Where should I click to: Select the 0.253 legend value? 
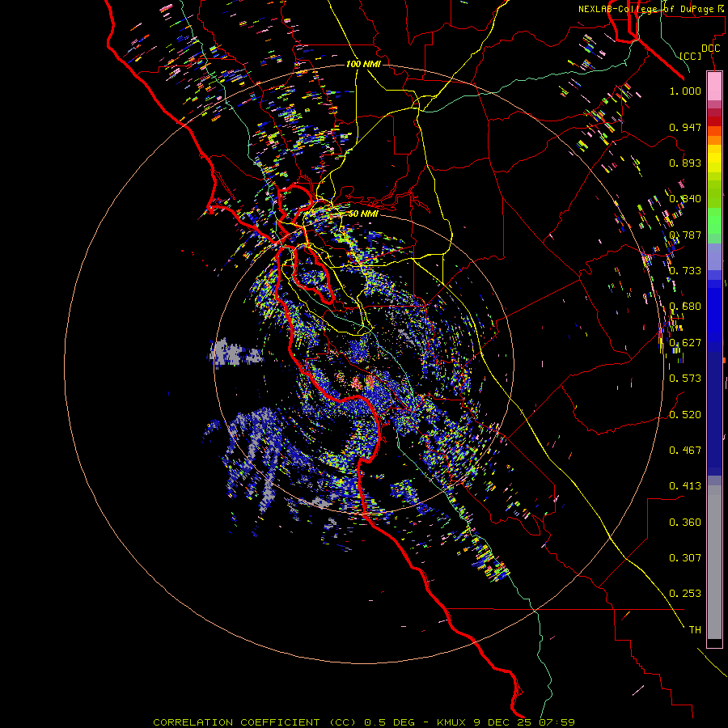point(685,594)
